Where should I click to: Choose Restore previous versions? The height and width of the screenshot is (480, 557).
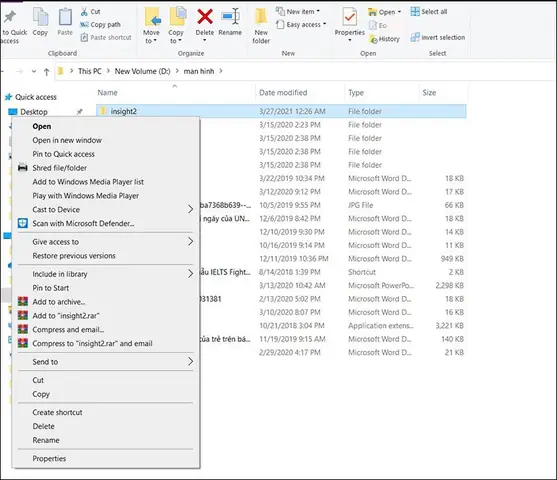point(74,256)
